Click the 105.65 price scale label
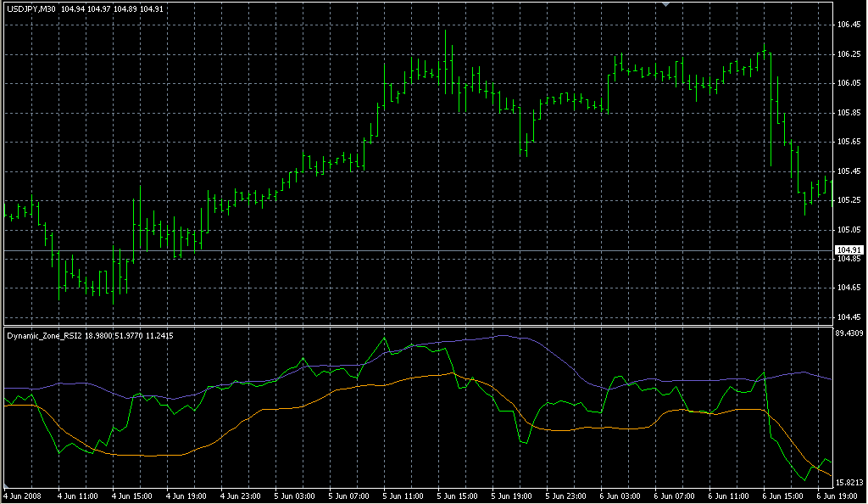The image size is (868, 504). [849, 142]
